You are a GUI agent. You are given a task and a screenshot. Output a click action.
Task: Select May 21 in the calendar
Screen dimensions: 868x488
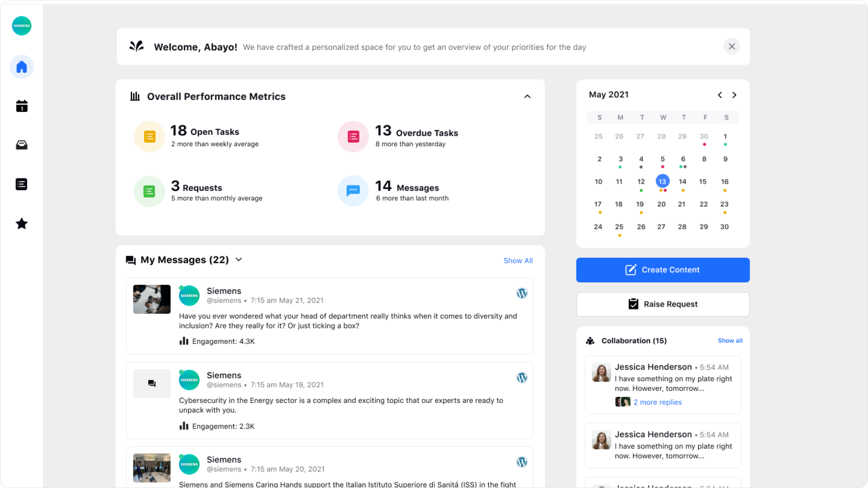[x=682, y=204]
